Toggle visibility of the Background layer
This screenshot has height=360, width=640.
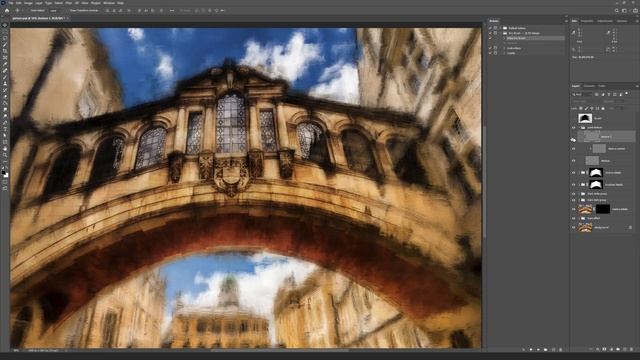(x=573, y=227)
